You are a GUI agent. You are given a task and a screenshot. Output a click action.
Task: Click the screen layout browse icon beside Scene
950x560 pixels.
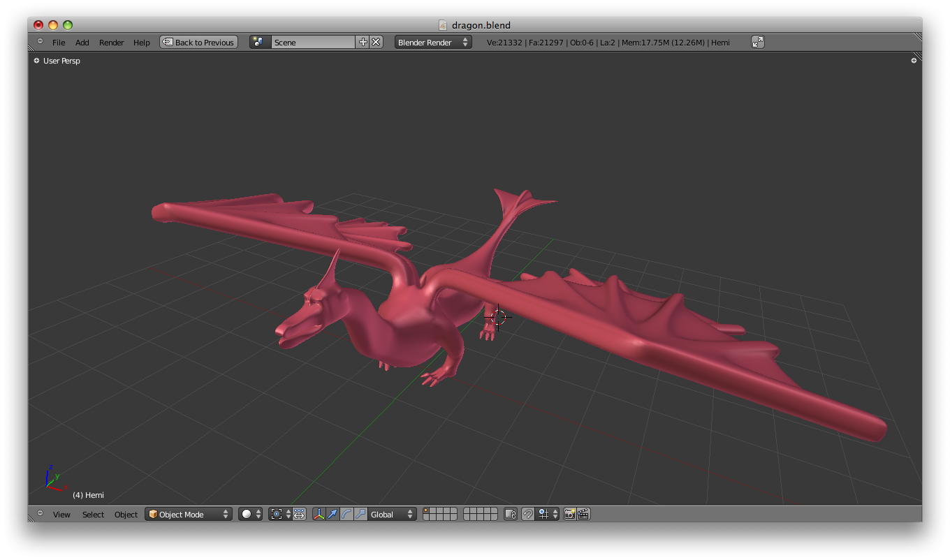259,42
